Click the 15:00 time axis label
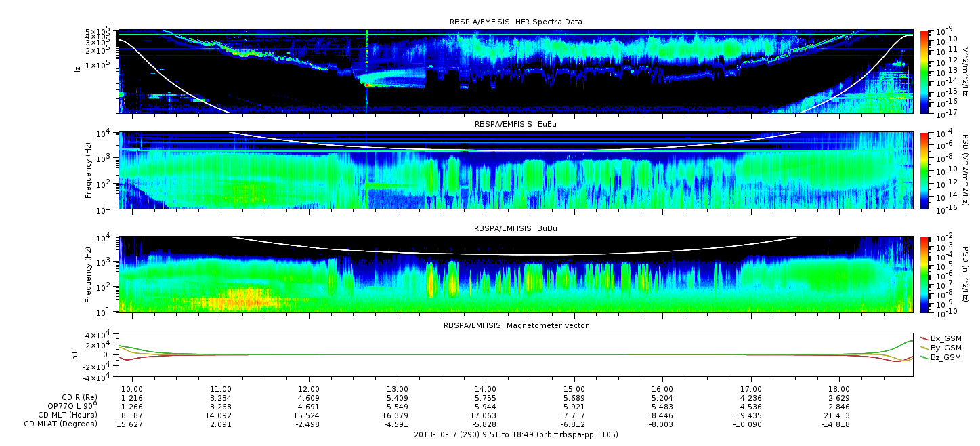The image size is (980, 446). coord(574,389)
